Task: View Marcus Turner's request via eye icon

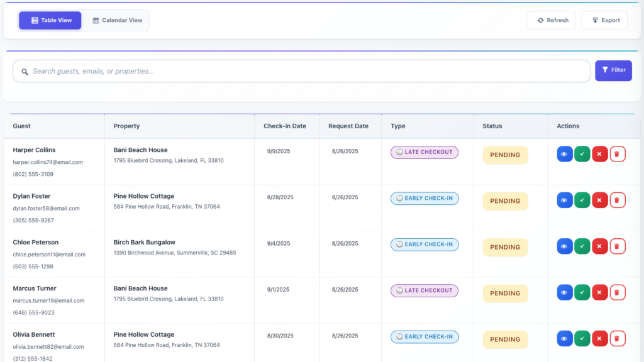Action: [564, 292]
